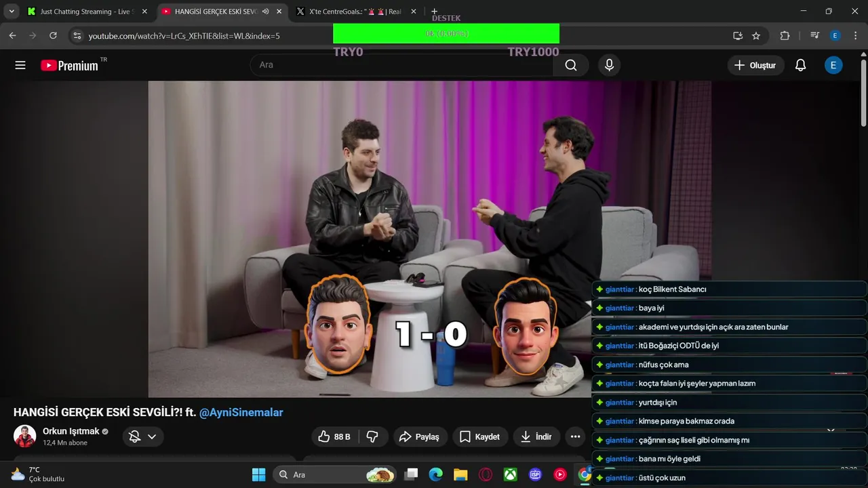Open the more actions three-dot menu
The width and height of the screenshot is (868, 488).
575,437
